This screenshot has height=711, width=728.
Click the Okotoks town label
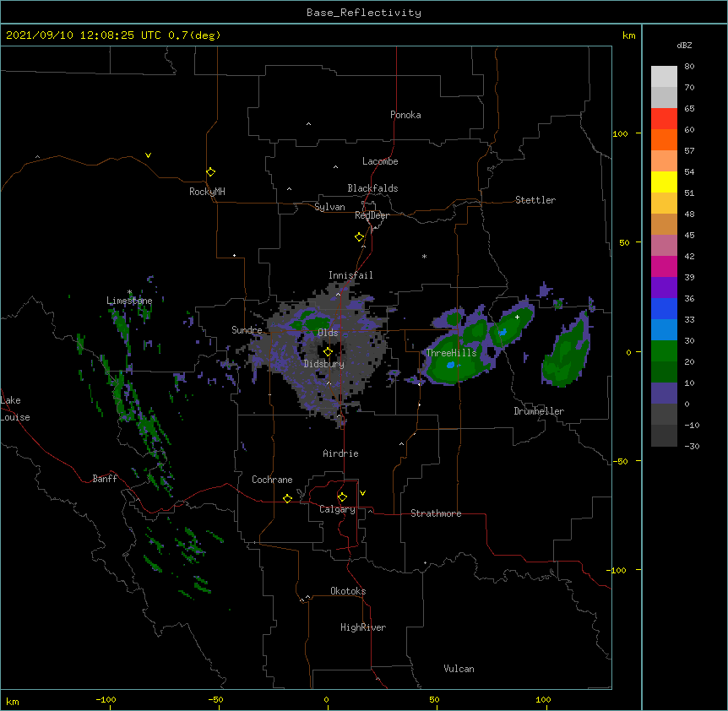[x=348, y=591]
